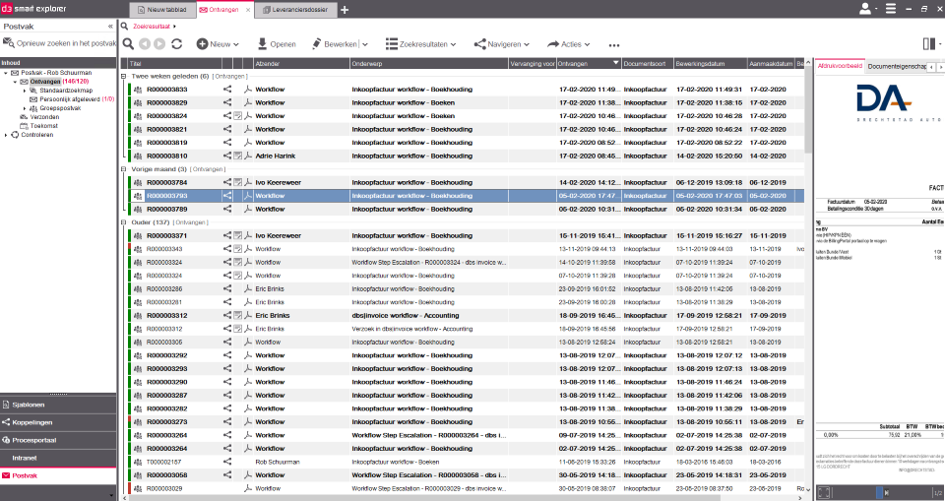The width and height of the screenshot is (945, 501).
Task: Go forward with the right arrow navigation icon
Action: coord(159,44)
